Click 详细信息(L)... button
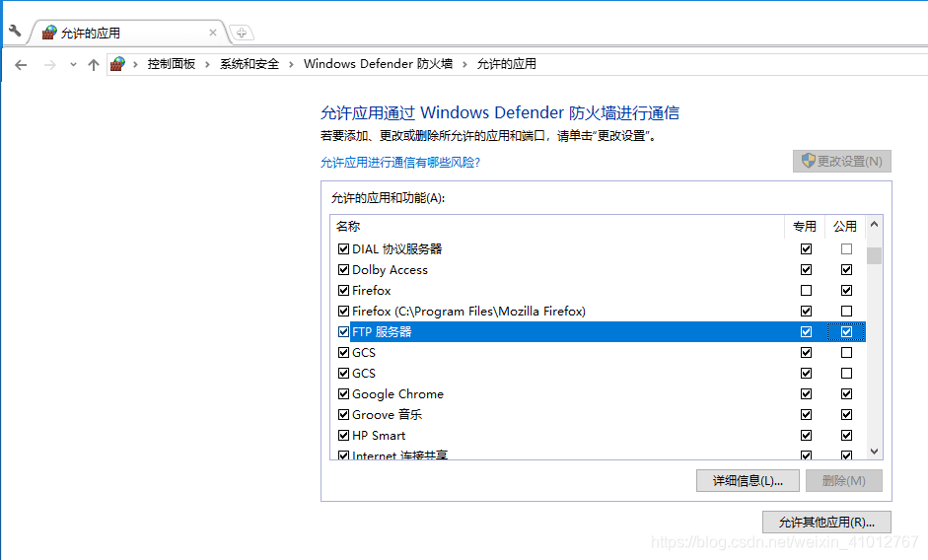 coord(748,481)
